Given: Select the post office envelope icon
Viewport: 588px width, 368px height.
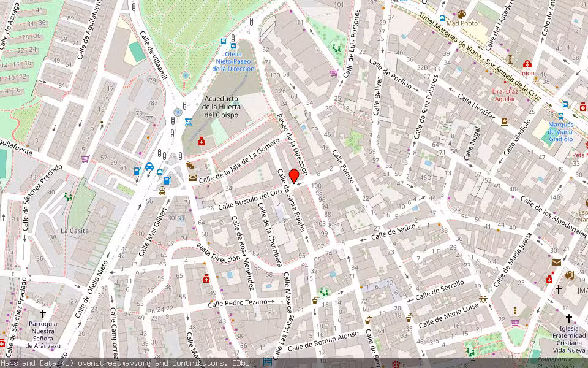Looking at the screenshot, I should [x=557, y=262].
